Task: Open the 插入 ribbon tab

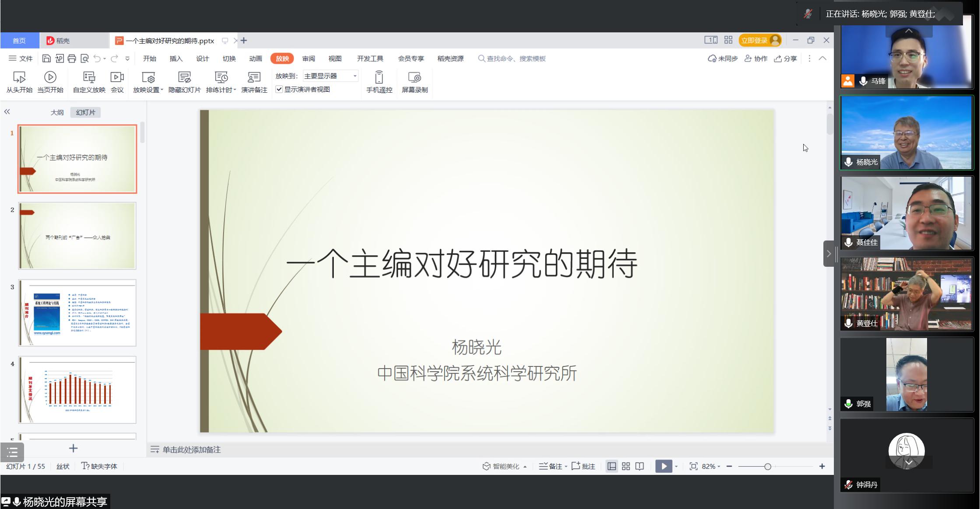Action: click(x=176, y=59)
